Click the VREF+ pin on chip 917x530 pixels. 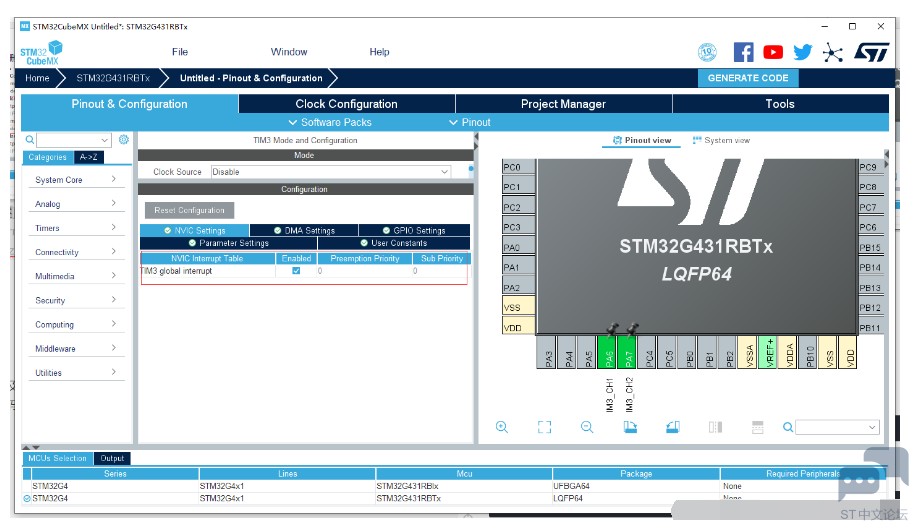pyautogui.click(x=768, y=352)
